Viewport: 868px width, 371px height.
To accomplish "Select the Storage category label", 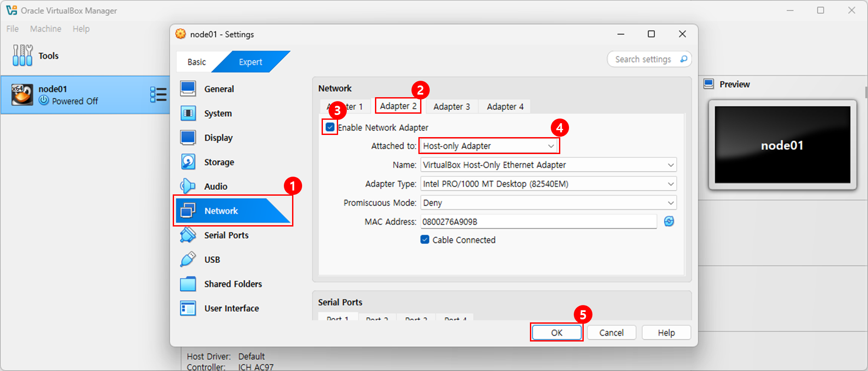I will point(219,162).
